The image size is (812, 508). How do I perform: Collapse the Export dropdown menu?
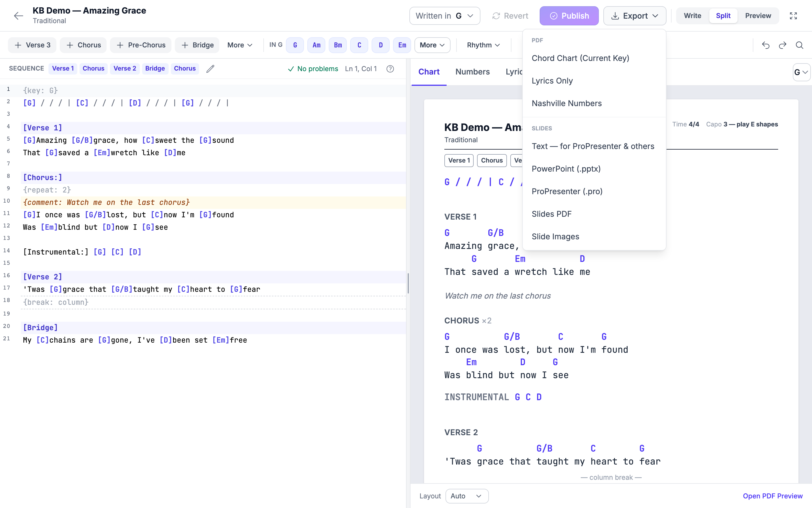tap(634, 16)
